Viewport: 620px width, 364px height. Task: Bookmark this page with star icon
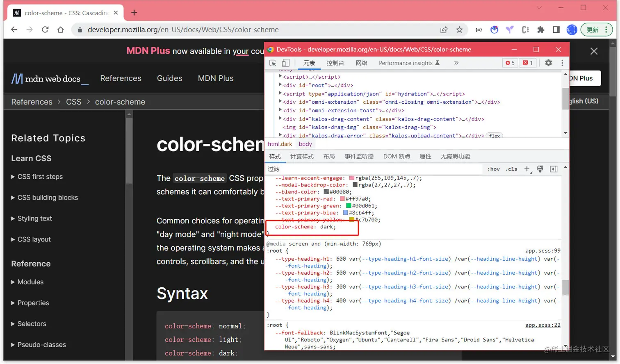(x=459, y=30)
